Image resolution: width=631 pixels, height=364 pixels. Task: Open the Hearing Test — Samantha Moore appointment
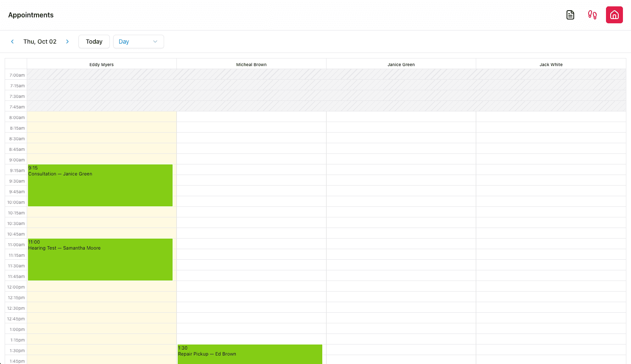[x=100, y=259]
